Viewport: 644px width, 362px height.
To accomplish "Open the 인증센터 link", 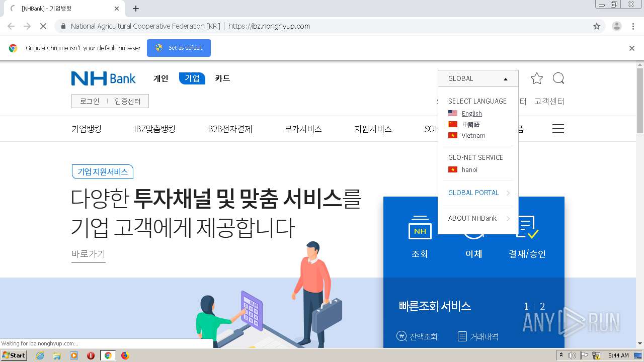I will pos(128,101).
